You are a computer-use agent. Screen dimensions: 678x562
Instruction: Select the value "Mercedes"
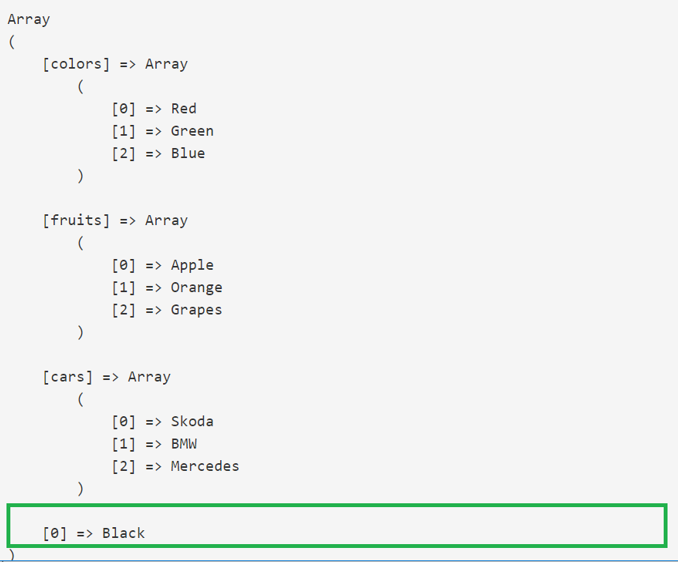click(x=205, y=466)
